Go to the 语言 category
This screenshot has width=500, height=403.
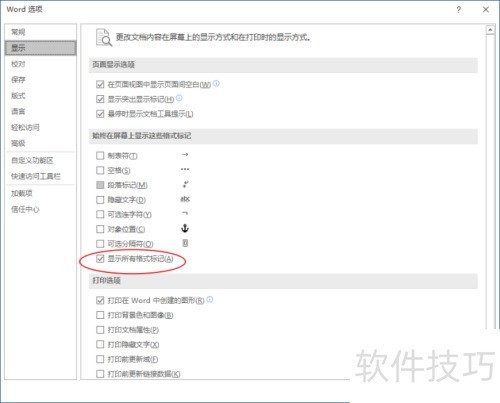tap(40, 111)
